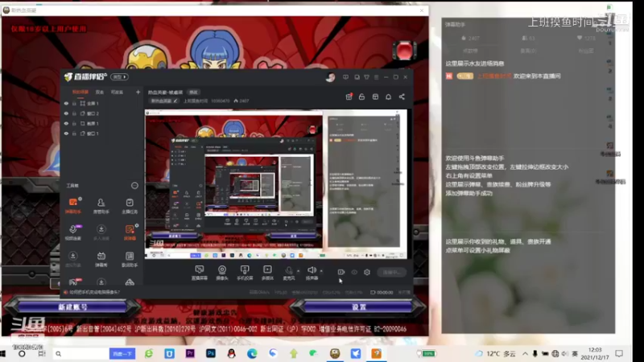The height and width of the screenshot is (362, 644).
Task: Open the 弹幕助手 danmaku assistant tool
Action: [x=73, y=206]
